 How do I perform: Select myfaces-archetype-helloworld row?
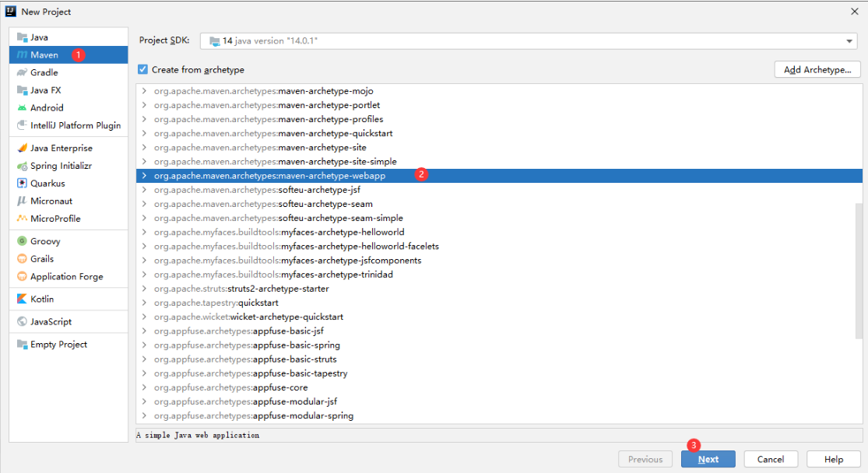coord(499,232)
